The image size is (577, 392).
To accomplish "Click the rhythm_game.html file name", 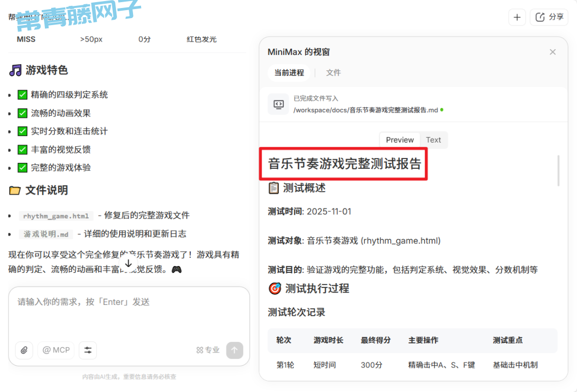I will pyautogui.click(x=56, y=216).
